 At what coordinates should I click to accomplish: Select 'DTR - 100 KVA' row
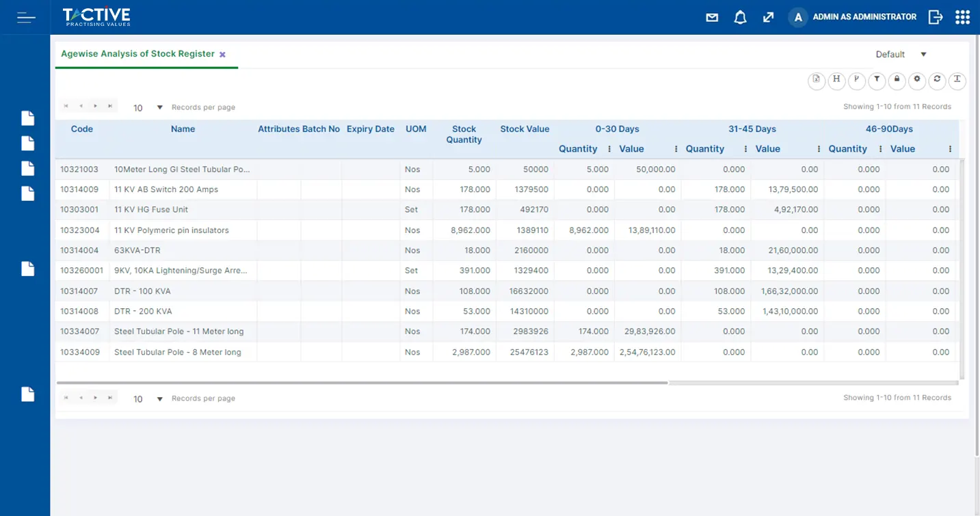507,291
